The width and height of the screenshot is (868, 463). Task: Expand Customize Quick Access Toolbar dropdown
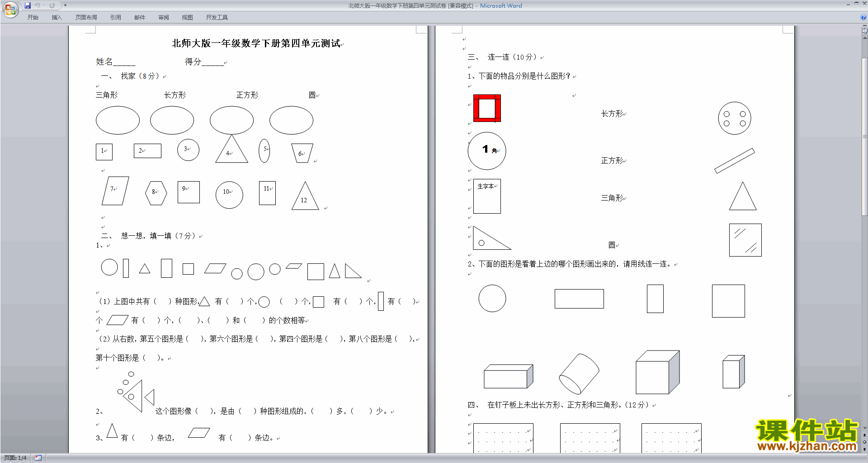[65, 5]
